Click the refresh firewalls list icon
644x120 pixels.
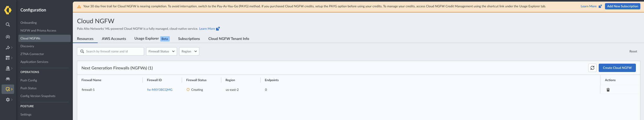[592, 68]
